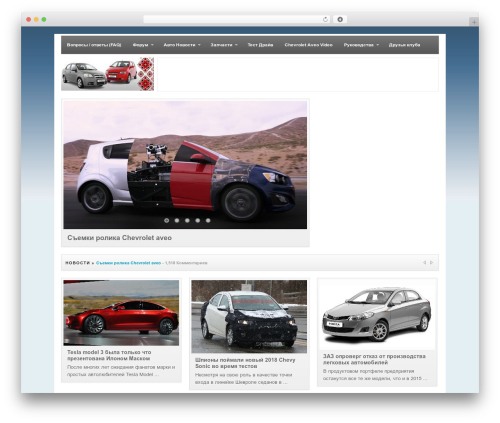Click the НОВОСТИ ticker label

pos(77,263)
